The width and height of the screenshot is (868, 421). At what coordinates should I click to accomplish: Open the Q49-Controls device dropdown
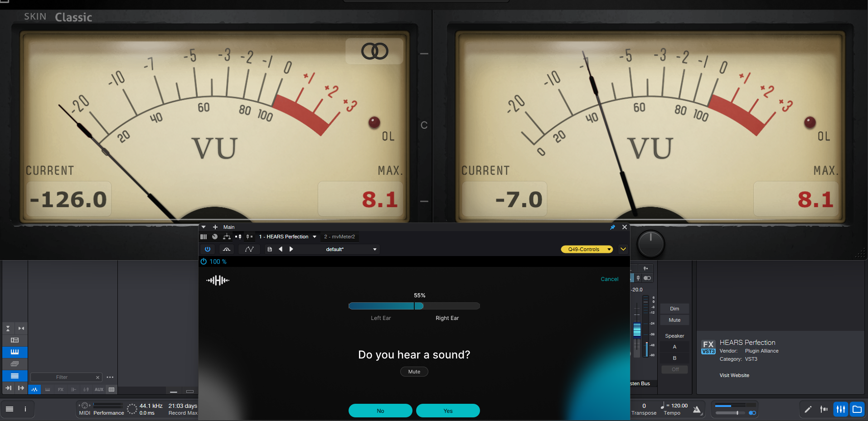[587, 249]
